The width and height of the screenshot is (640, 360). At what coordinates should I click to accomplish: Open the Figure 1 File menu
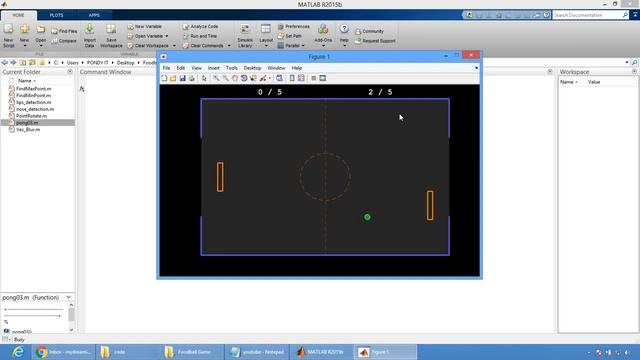pos(167,68)
